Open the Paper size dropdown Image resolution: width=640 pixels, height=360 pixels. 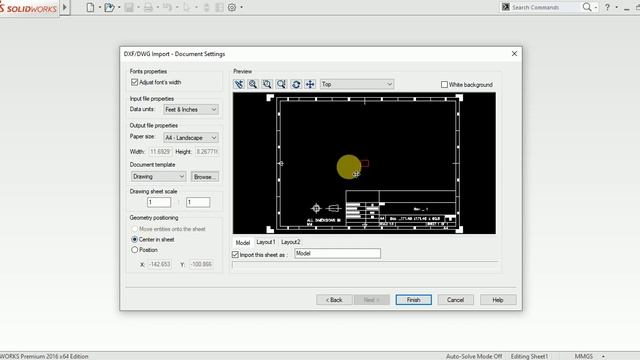pyautogui.click(x=191, y=138)
